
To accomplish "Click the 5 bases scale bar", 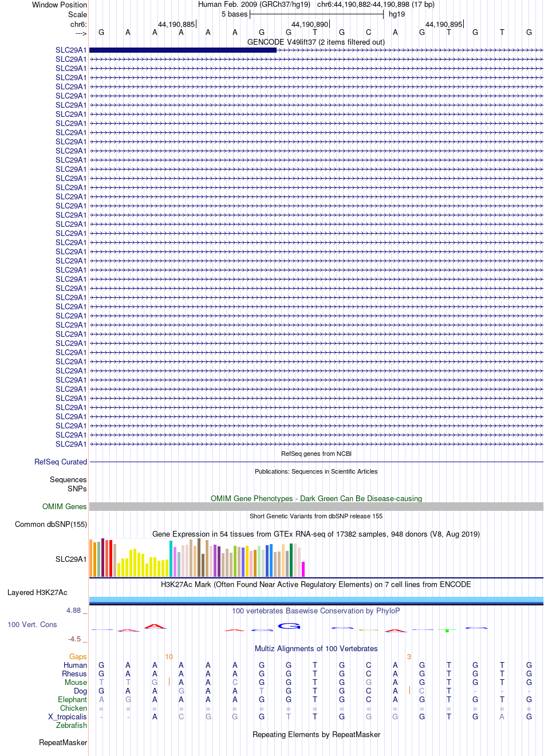I will tap(317, 14).
